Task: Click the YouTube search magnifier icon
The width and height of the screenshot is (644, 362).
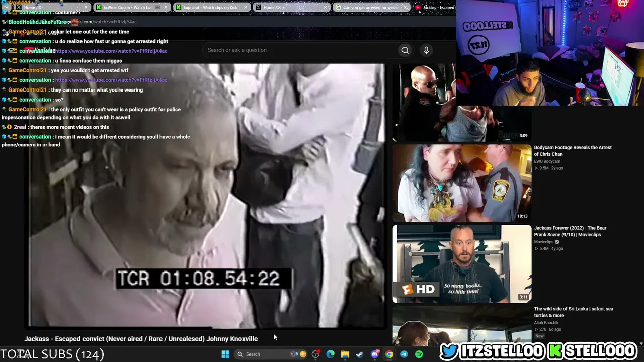Action: pyautogui.click(x=405, y=50)
